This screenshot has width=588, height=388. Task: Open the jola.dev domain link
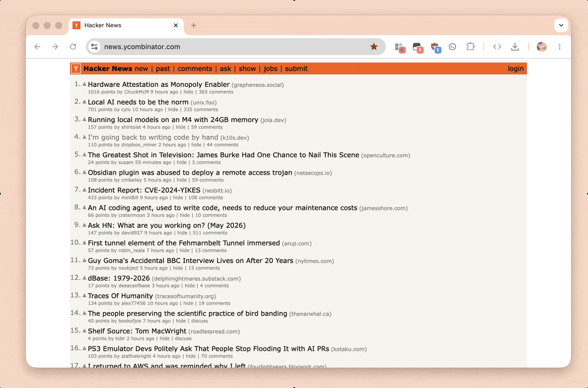click(x=273, y=120)
